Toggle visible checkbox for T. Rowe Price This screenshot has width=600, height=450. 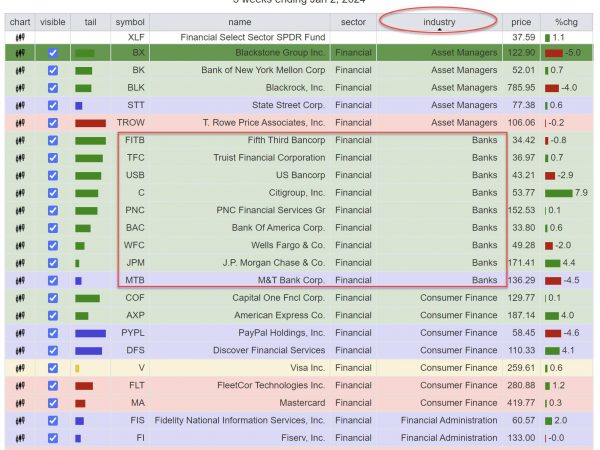(x=53, y=123)
